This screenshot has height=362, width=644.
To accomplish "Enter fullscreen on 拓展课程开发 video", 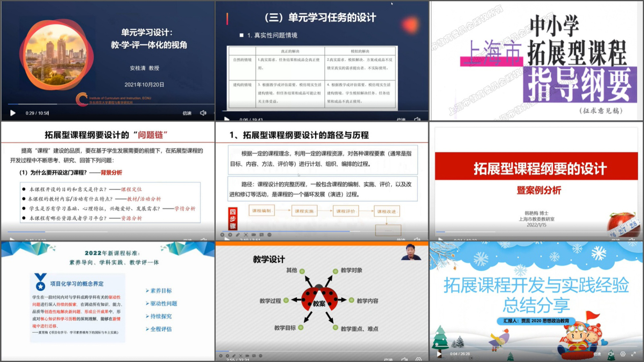I will pyautogui.click(x=633, y=354).
